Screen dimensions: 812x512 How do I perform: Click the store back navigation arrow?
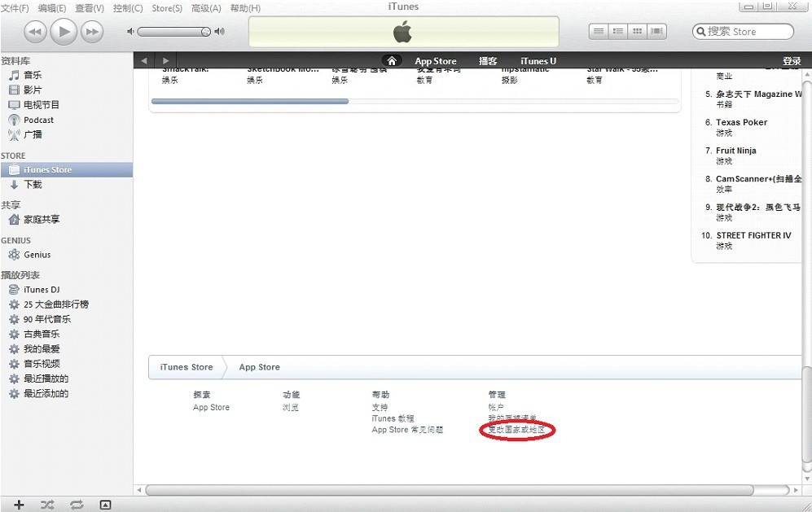[144, 61]
